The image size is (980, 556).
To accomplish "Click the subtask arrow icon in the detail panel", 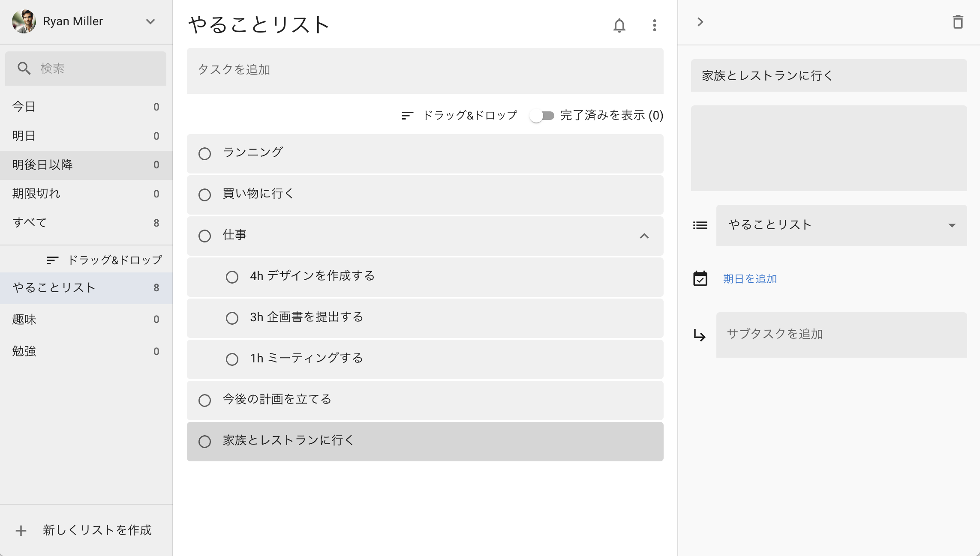I will pos(700,335).
